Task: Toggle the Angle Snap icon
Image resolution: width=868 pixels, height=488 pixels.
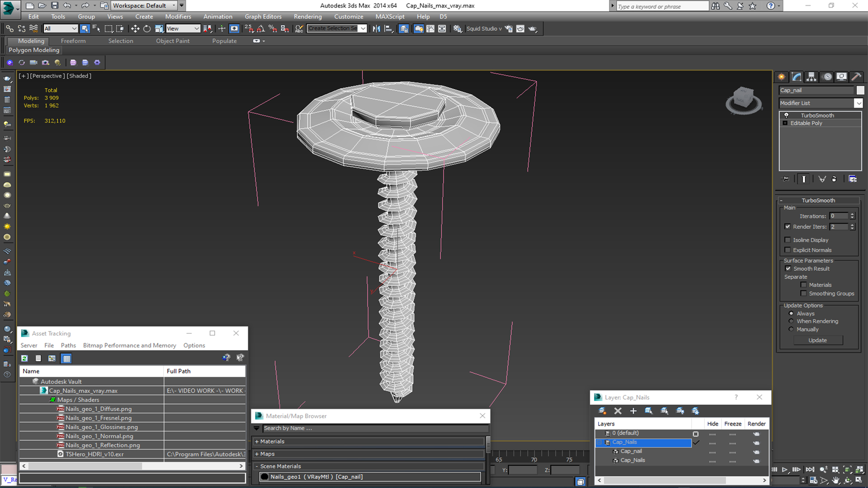Action: pyautogui.click(x=261, y=28)
